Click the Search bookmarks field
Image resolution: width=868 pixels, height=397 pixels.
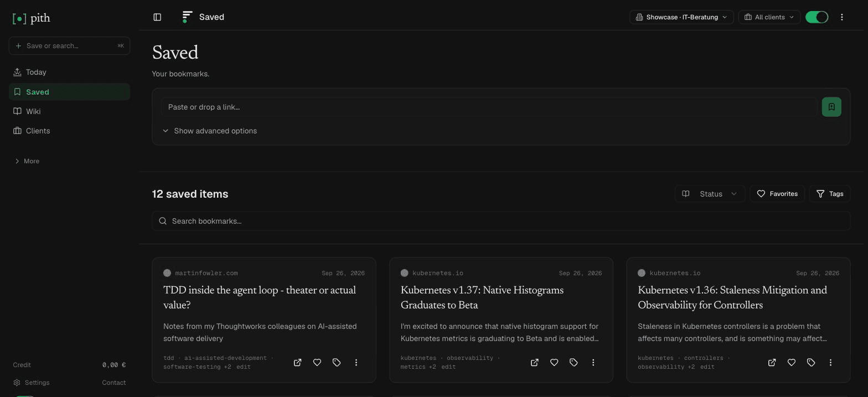click(501, 221)
